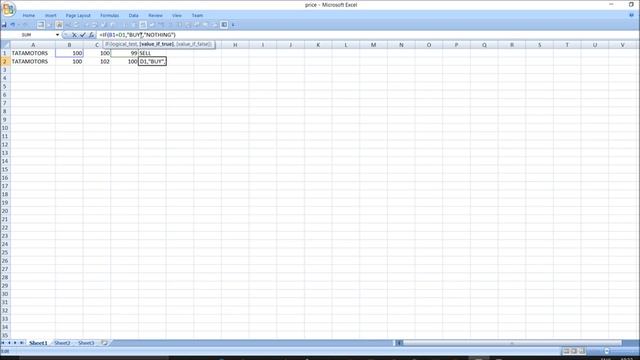Confirm the formula with the checkmark icon

pyautogui.click(x=83, y=35)
